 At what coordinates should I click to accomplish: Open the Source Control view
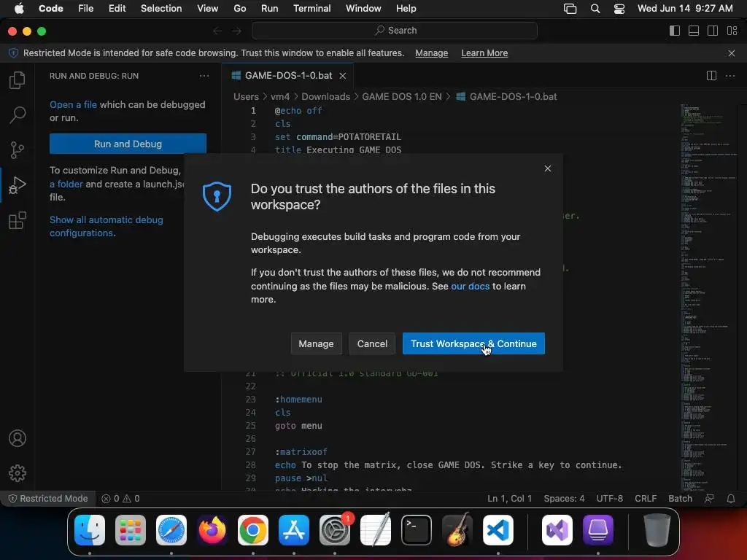pyautogui.click(x=18, y=150)
